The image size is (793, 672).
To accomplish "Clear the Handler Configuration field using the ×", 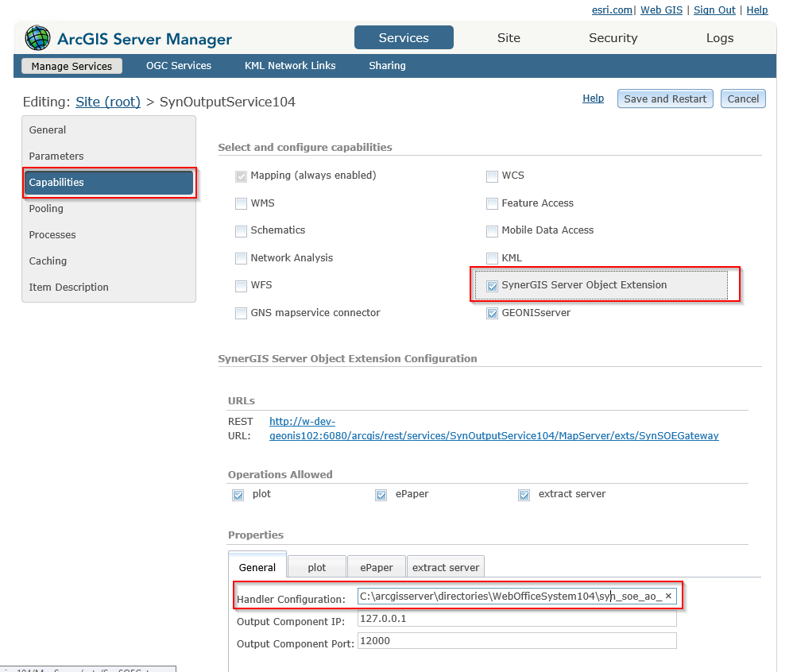I will (668, 596).
